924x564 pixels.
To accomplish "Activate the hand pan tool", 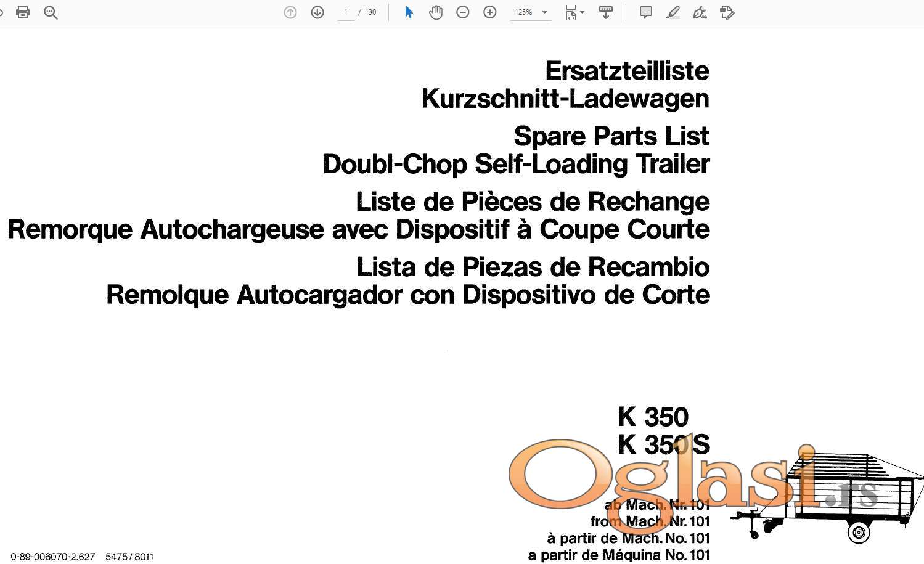I will 436,12.
